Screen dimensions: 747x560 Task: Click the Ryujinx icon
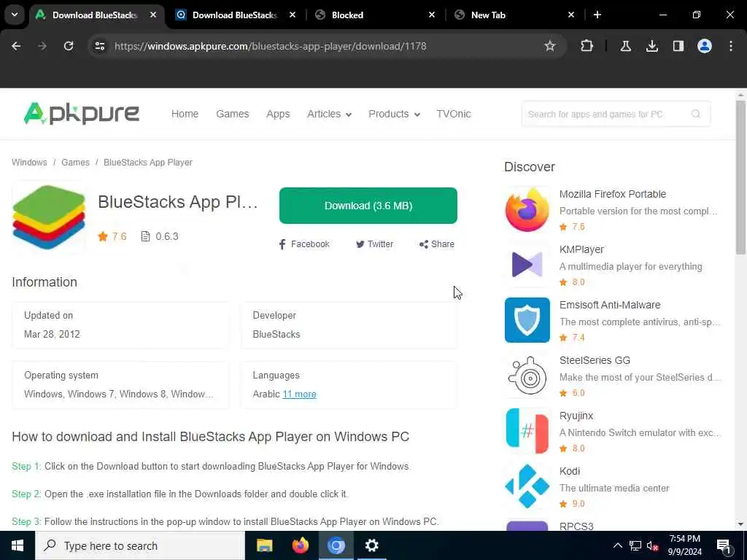[527, 430]
